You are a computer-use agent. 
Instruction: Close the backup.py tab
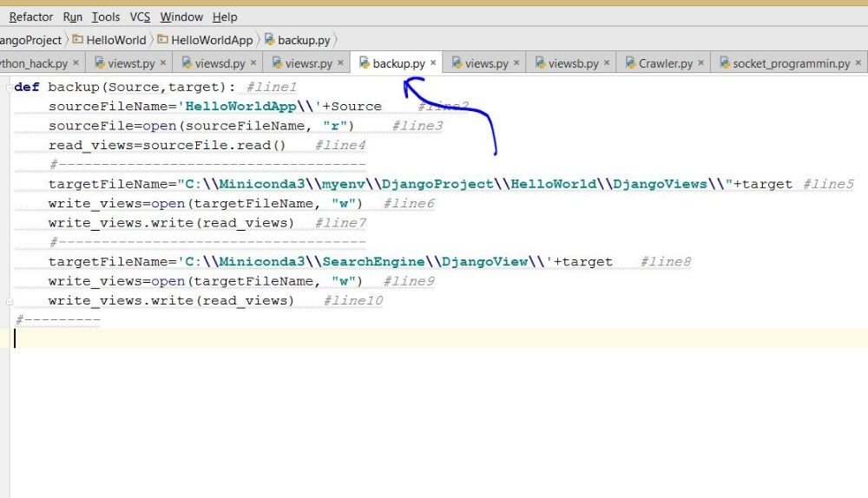(433, 63)
